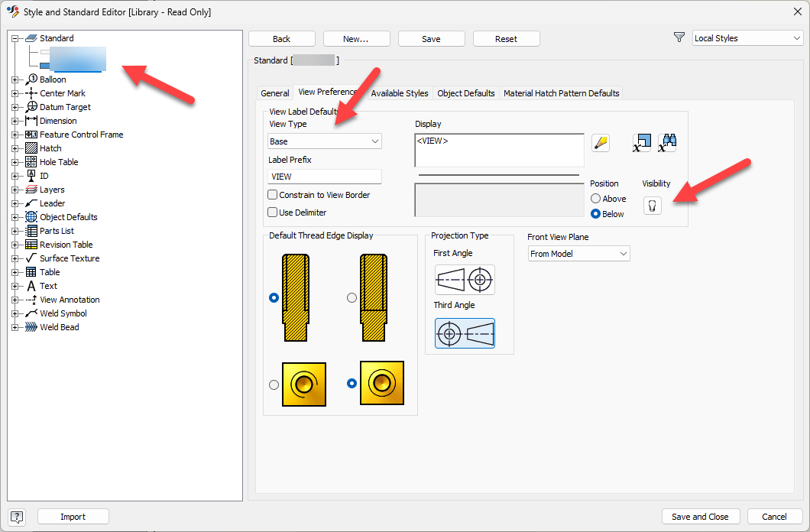Toggle the Visibility lightbulb button
Image resolution: width=810 pixels, height=532 pixels.
click(652, 205)
